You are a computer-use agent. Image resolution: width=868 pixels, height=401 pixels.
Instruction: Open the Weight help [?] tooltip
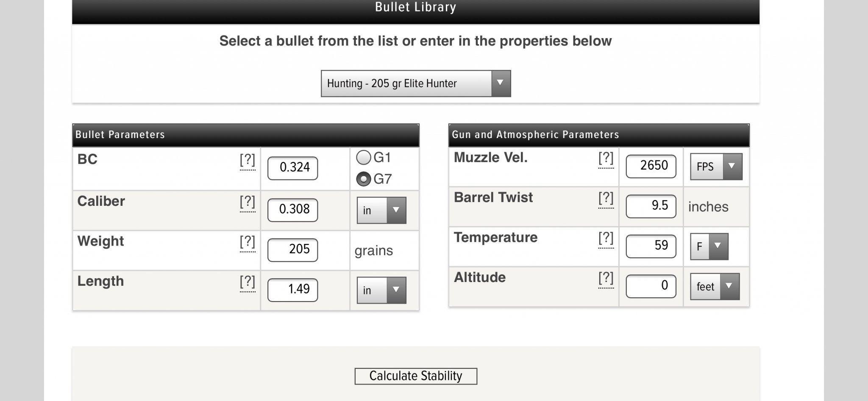point(248,242)
